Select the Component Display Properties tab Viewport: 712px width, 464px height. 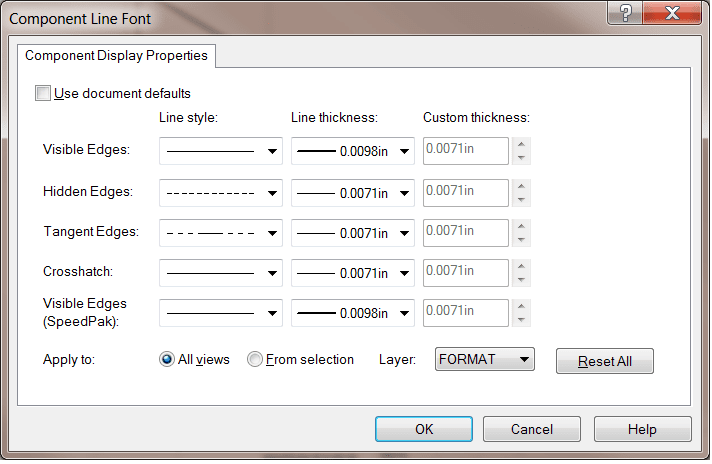pos(116,55)
